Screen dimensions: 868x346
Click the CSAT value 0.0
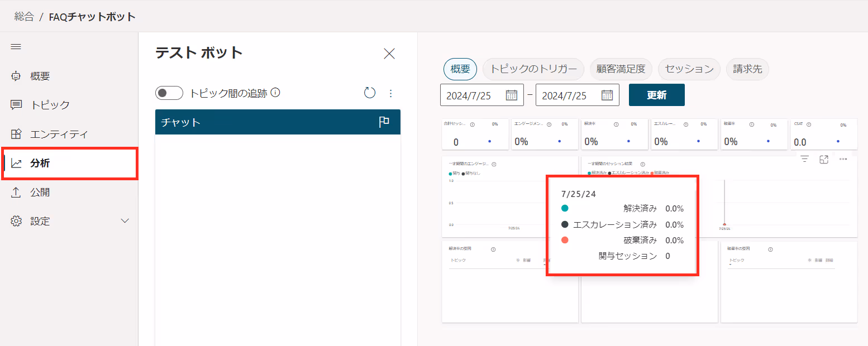pyautogui.click(x=800, y=142)
